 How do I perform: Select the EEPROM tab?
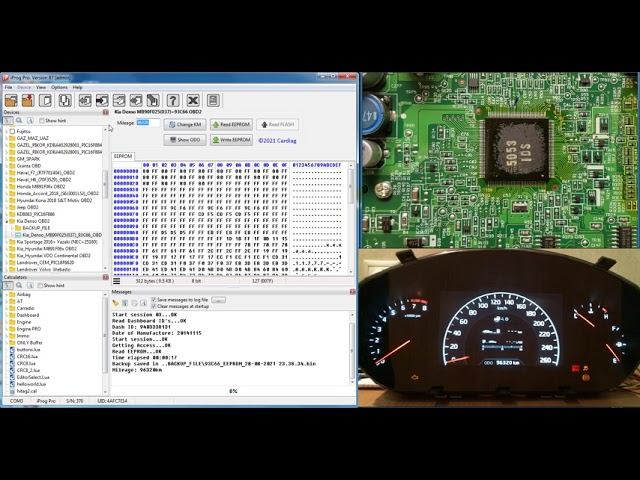click(x=123, y=156)
